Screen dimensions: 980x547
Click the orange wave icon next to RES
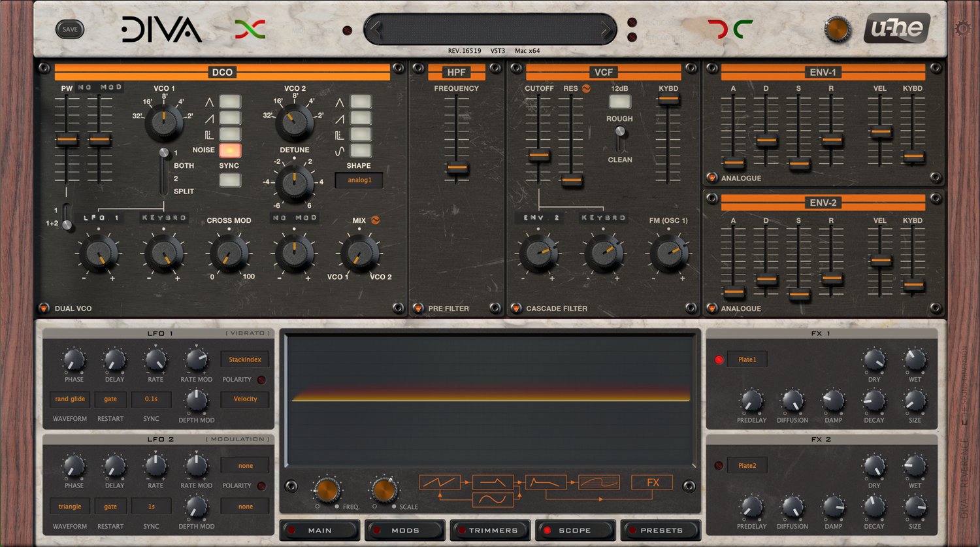point(586,88)
